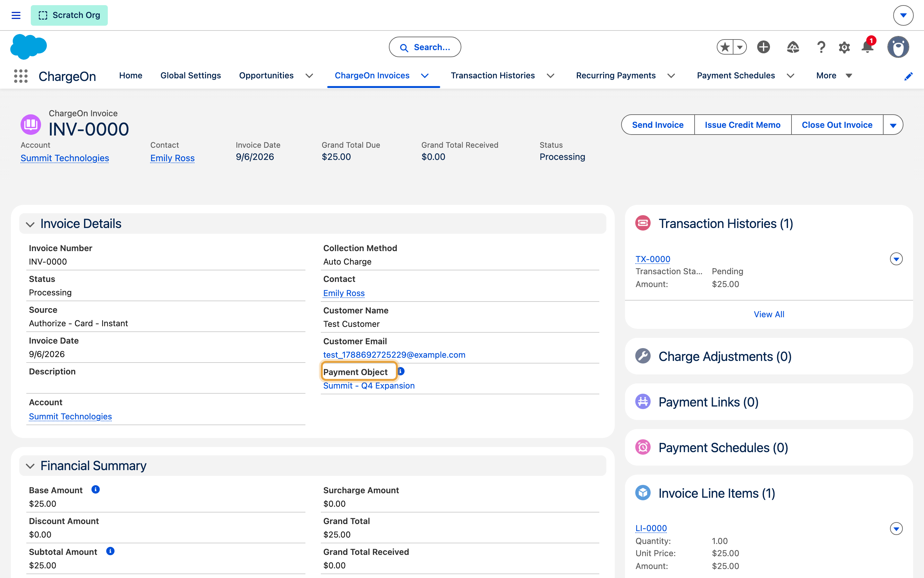Click the Send Invoice button
924x578 pixels.
coord(658,125)
